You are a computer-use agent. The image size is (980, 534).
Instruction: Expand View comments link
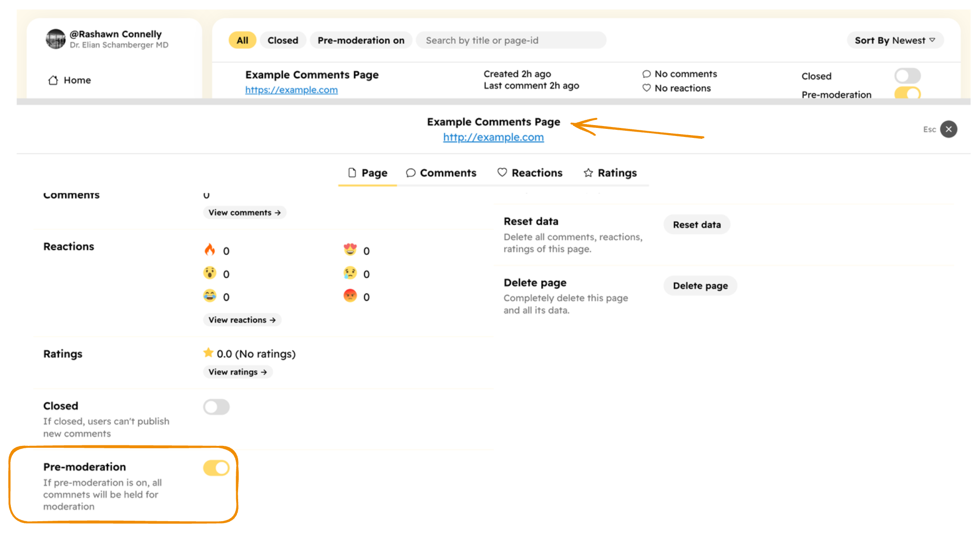pyautogui.click(x=244, y=213)
